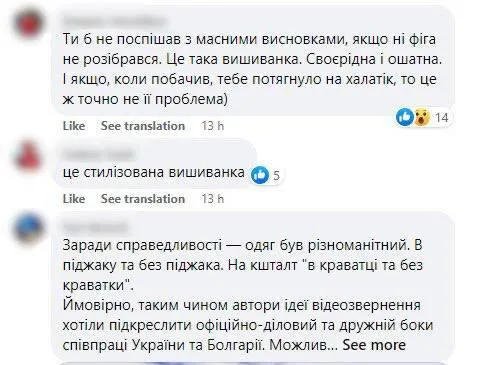Open the second commenter's profile avatar
Image resolution: width=488 pixels, height=365 pixels.
[x=28, y=158]
